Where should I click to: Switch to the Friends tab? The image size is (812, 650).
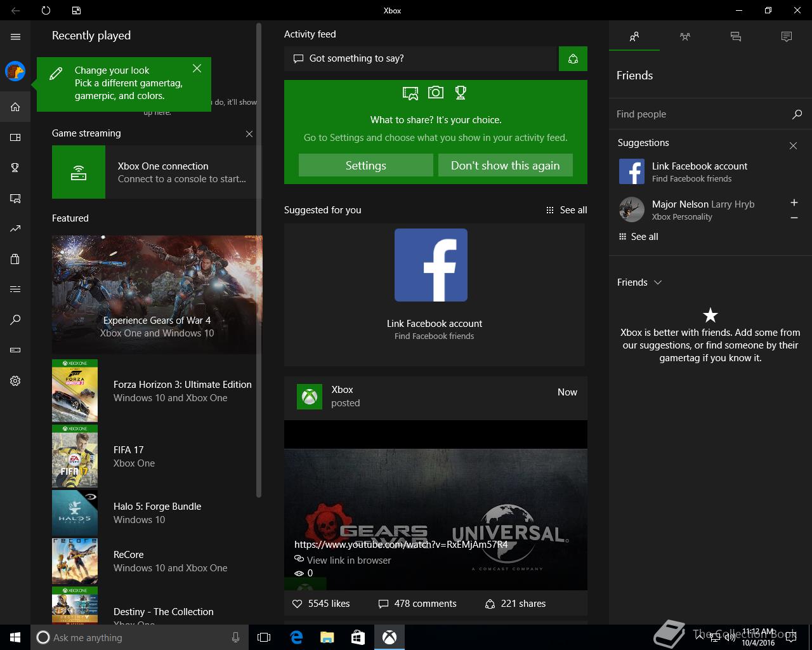tap(634, 37)
